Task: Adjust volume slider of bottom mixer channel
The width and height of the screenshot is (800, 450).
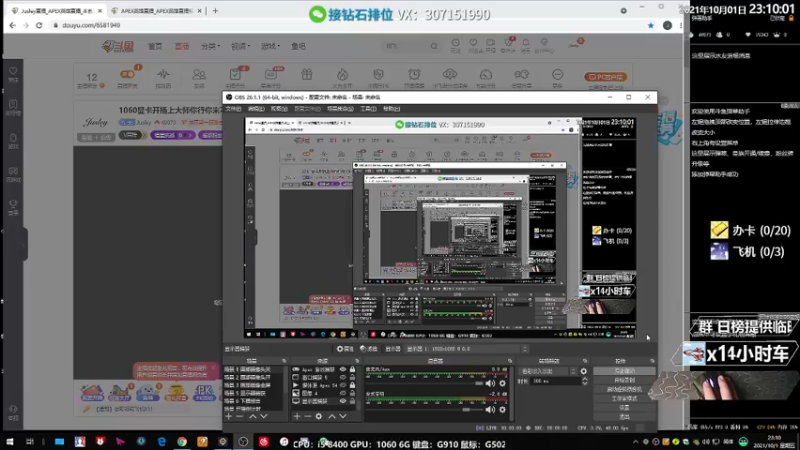Action: tap(424, 410)
